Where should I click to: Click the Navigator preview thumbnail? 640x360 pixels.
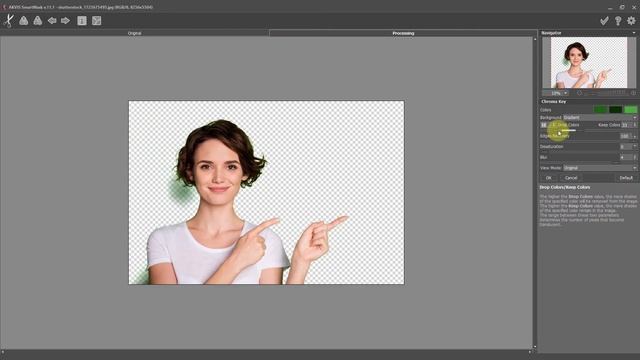(589, 62)
